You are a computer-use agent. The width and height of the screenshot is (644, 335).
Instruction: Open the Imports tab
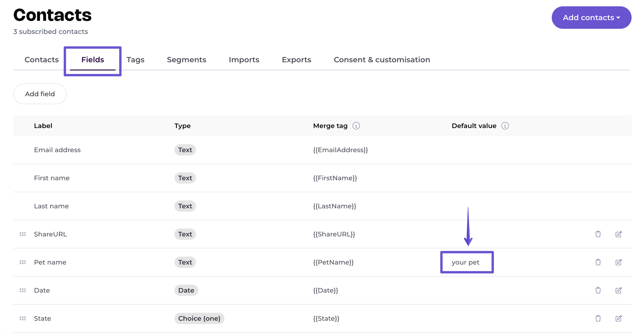(x=244, y=59)
